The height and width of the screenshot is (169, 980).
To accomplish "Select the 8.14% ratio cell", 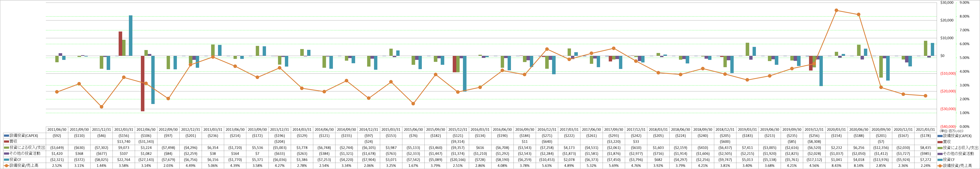I will click(859, 166).
